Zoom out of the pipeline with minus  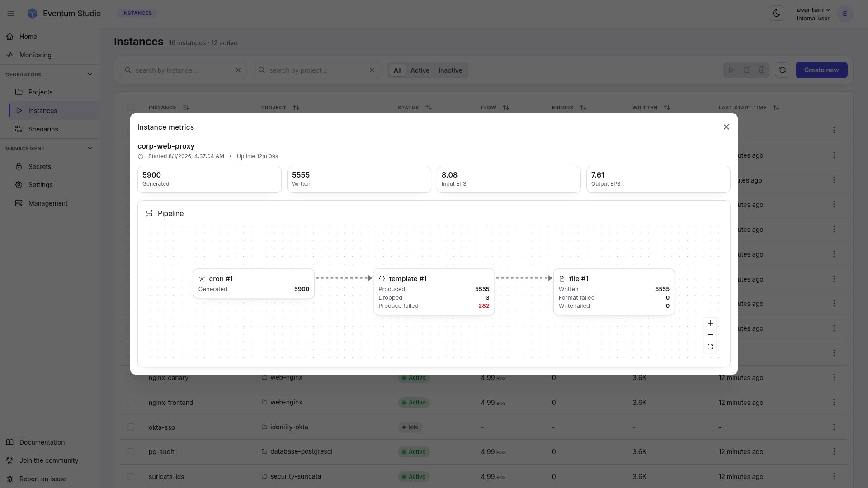click(x=710, y=335)
